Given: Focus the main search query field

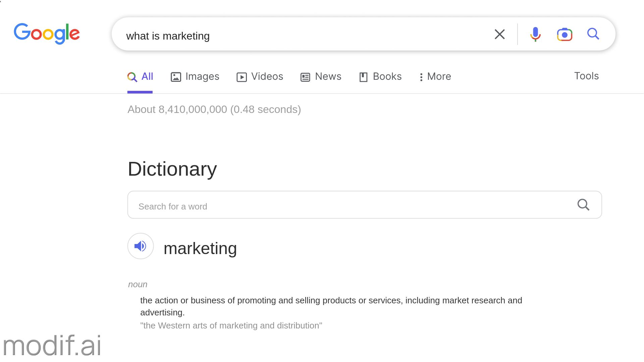Looking at the screenshot, I should pos(302,36).
